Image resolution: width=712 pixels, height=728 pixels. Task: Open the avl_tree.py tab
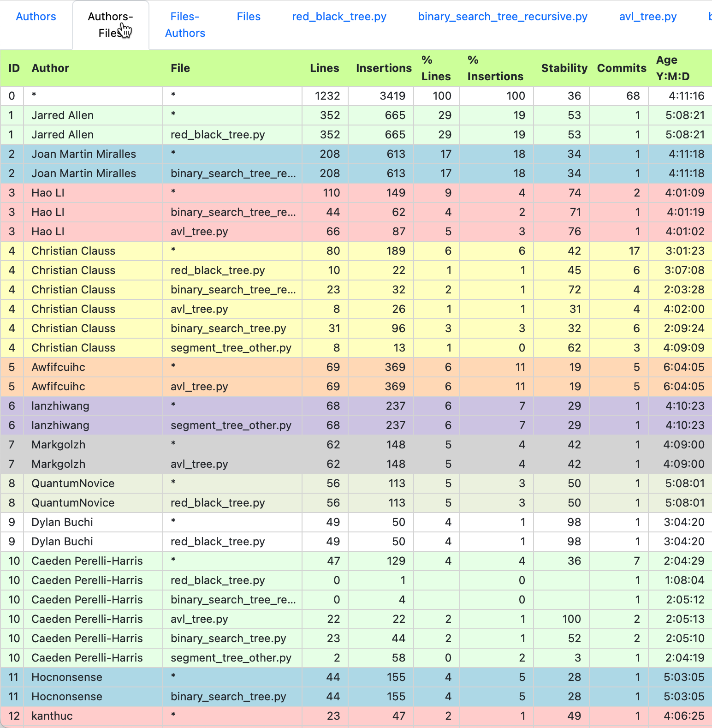coord(648,17)
